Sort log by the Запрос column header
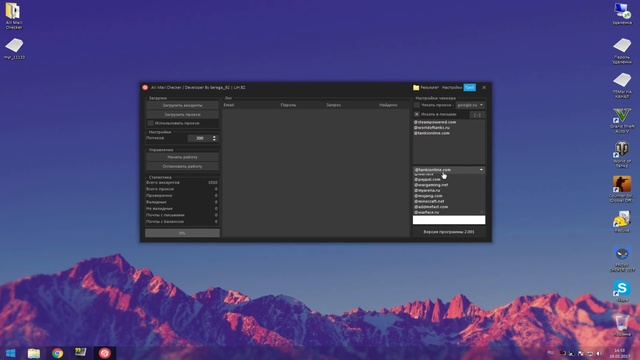Viewport: 640px width, 360px height. (x=333, y=105)
